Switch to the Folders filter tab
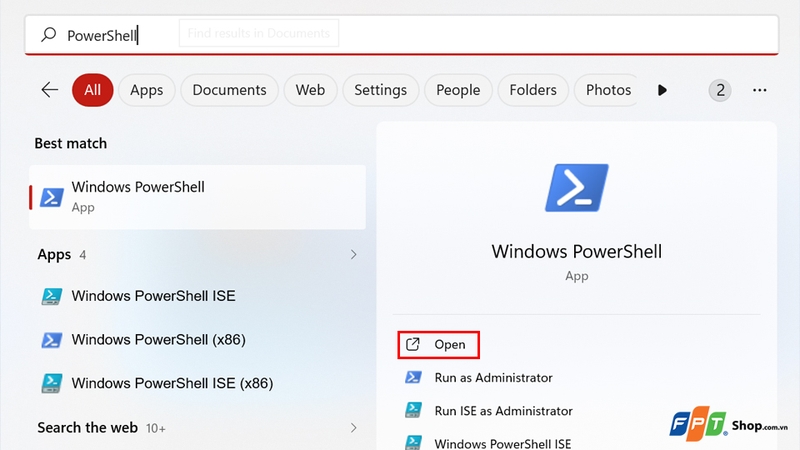 click(x=533, y=90)
